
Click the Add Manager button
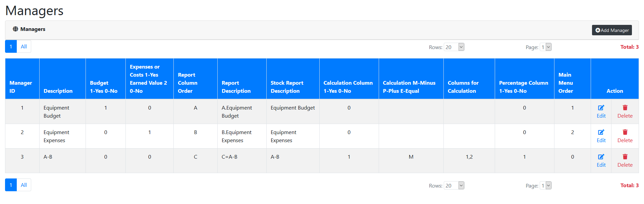(612, 30)
